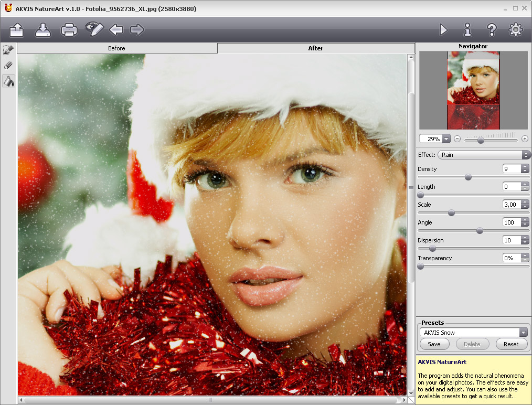This screenshot has width=532, height=405.
Task: Click the Length slider handle
Action: pos(421,195)
